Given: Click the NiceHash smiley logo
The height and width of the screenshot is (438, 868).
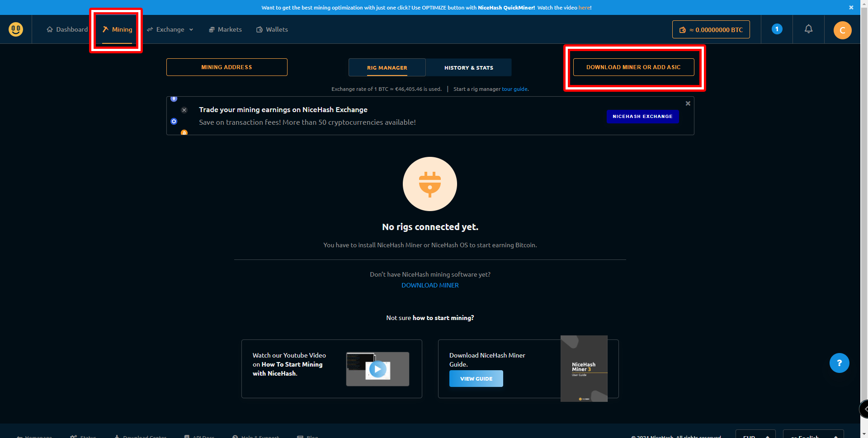Looking at the screenshot, I should 15,29.
